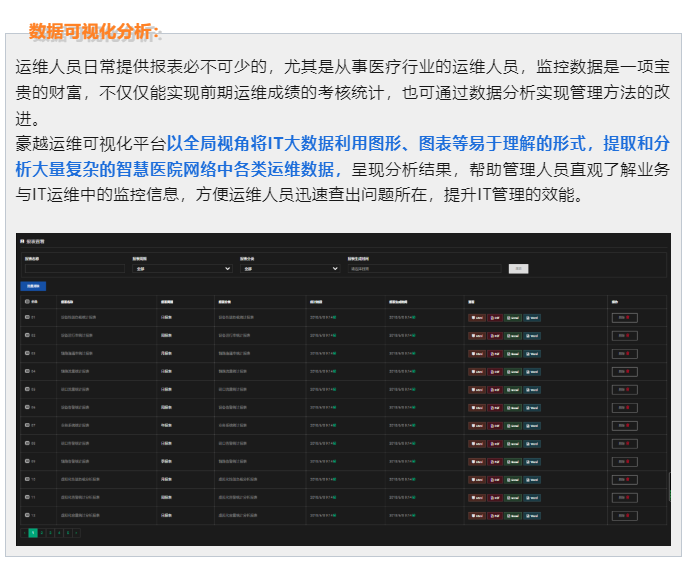Export row 05 report as Excel
Viewport: 695px width, 584px height.
[x=513, y=389]
